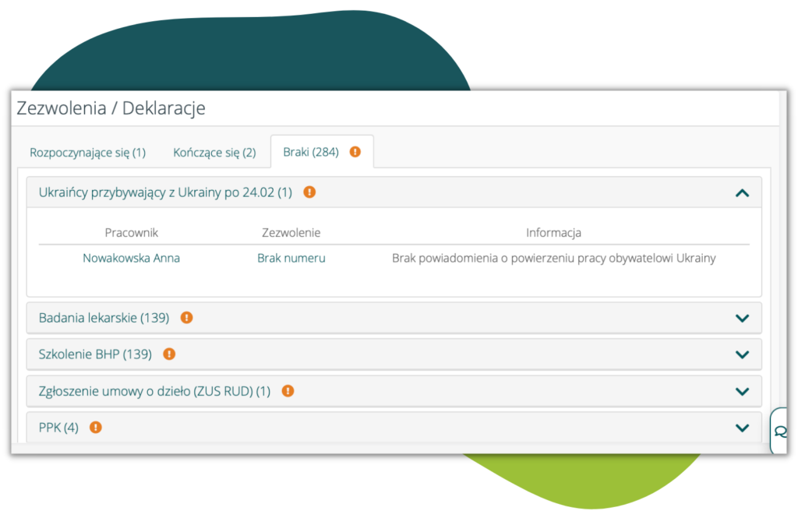
Task: Open the chat widget icon at right edge
Action: click(x=781, y=432)
